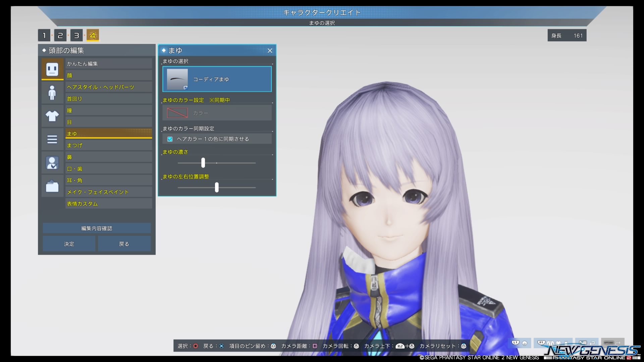Open ヘアスタイル・ヘッドパーツ menu entry

[x=109, y=87]
